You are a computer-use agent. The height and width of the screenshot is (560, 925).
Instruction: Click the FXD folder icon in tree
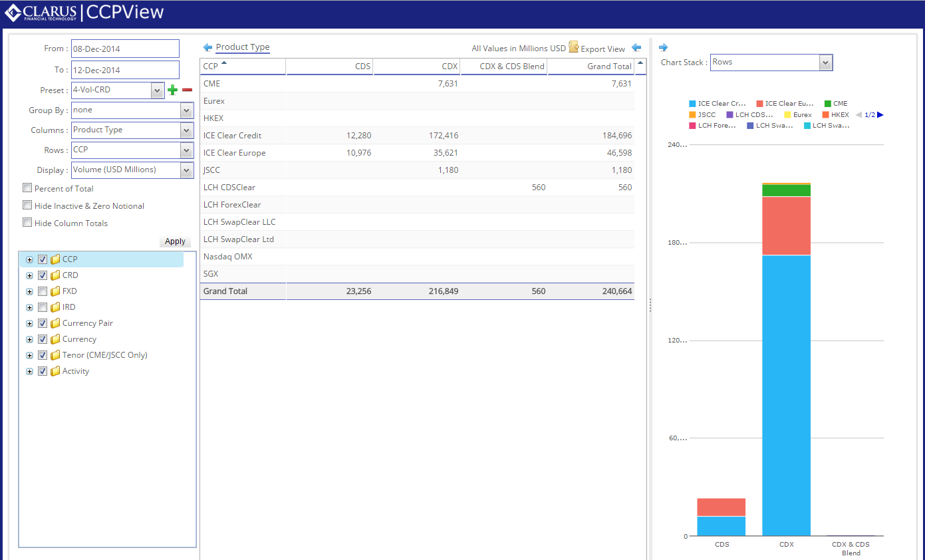tap(55, 291)
